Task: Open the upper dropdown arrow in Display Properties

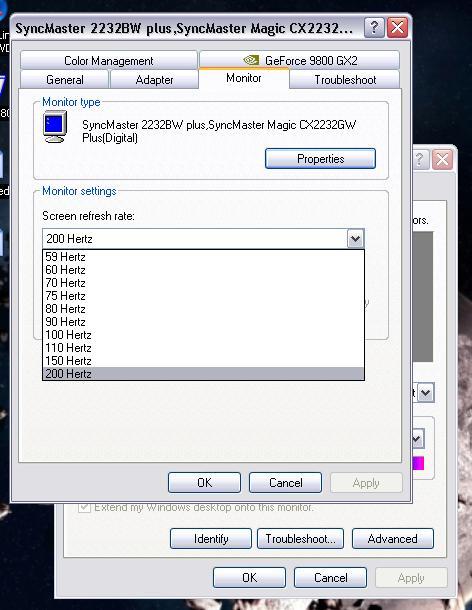Action: tap(426, 393)
